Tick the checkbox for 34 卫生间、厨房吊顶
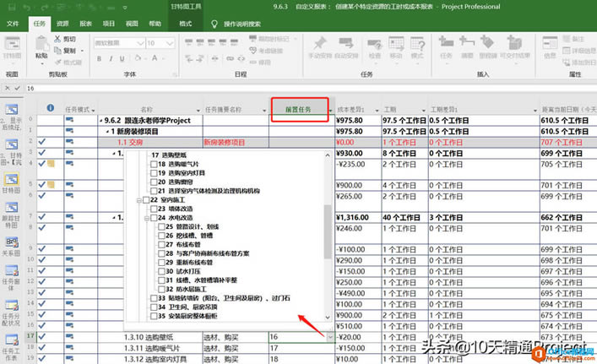597x364 pixels. 155,307
